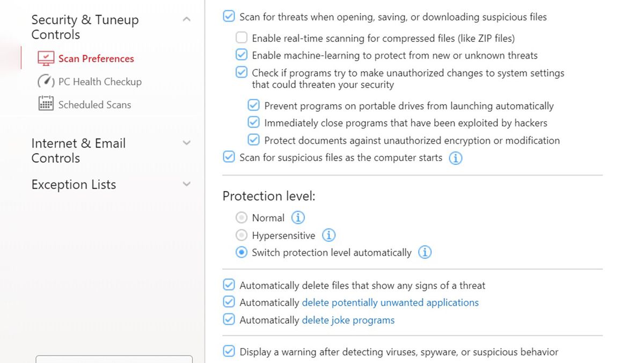Open the info tip next to Hypersensitive

(x=329, y=235)
